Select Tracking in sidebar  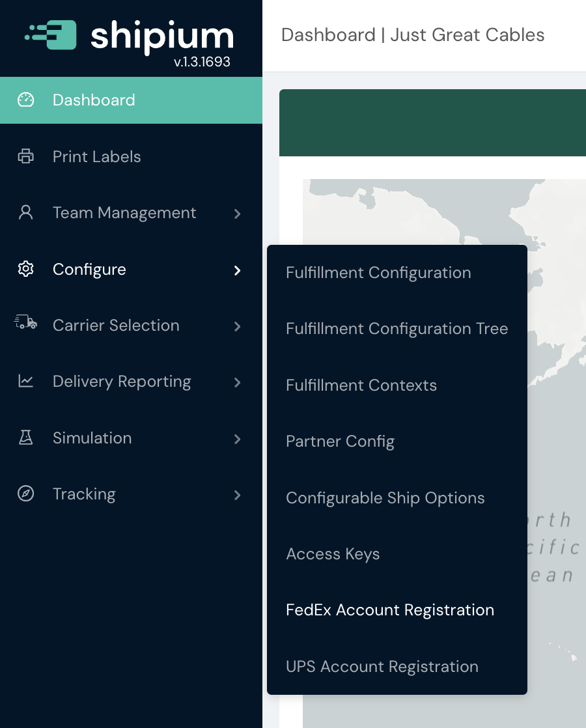click(x=131, y=494)
